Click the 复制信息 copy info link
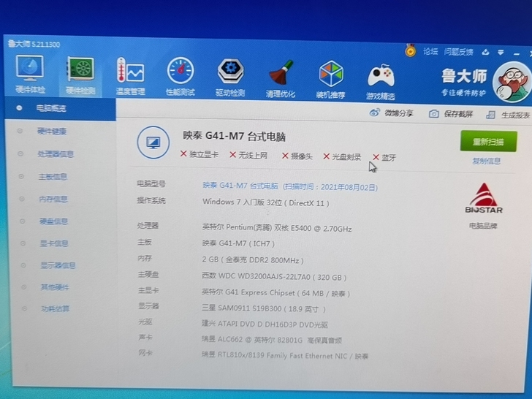This screenshot has width=532, height=399. tap(486, 161)
